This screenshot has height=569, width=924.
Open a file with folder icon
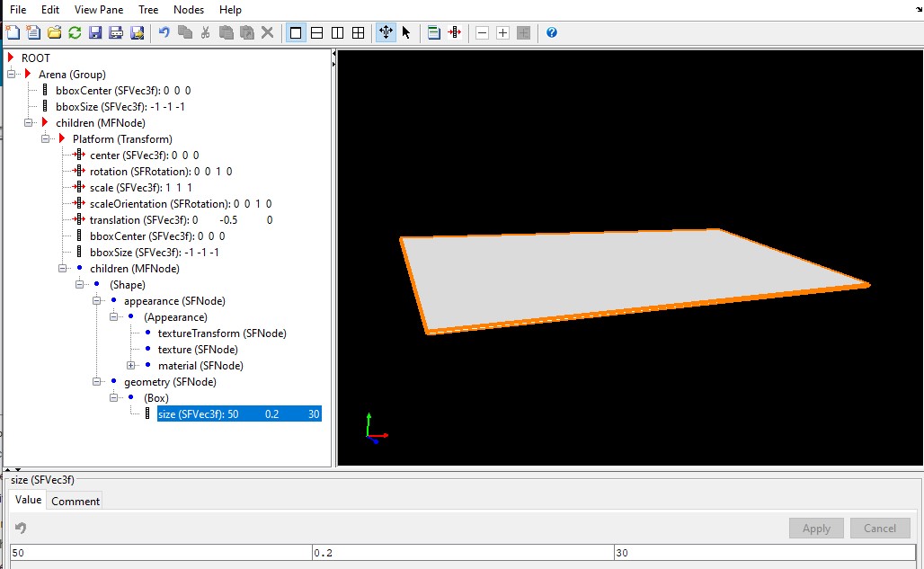coord(54,32)
